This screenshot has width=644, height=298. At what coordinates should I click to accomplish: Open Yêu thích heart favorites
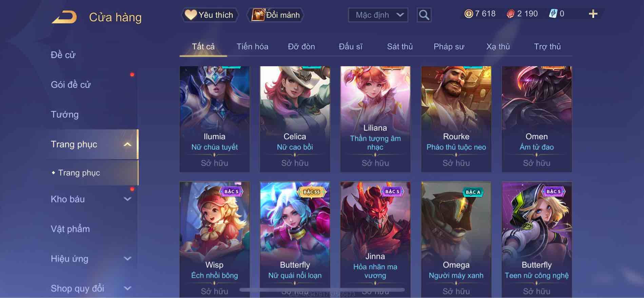(210, 15)
